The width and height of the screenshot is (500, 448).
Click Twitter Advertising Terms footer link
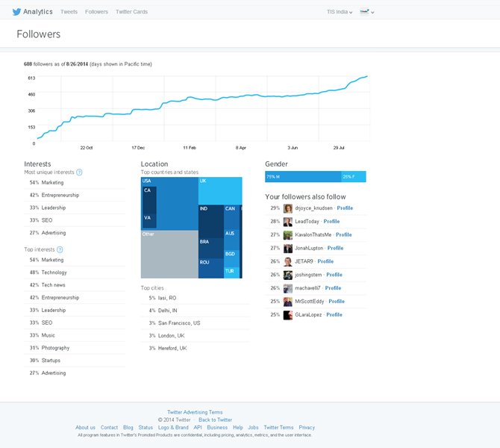click(195, 412)
